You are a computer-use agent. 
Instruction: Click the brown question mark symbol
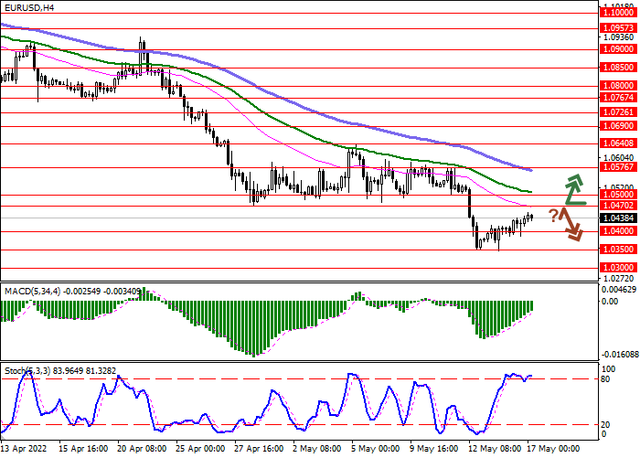click(553, 215)
